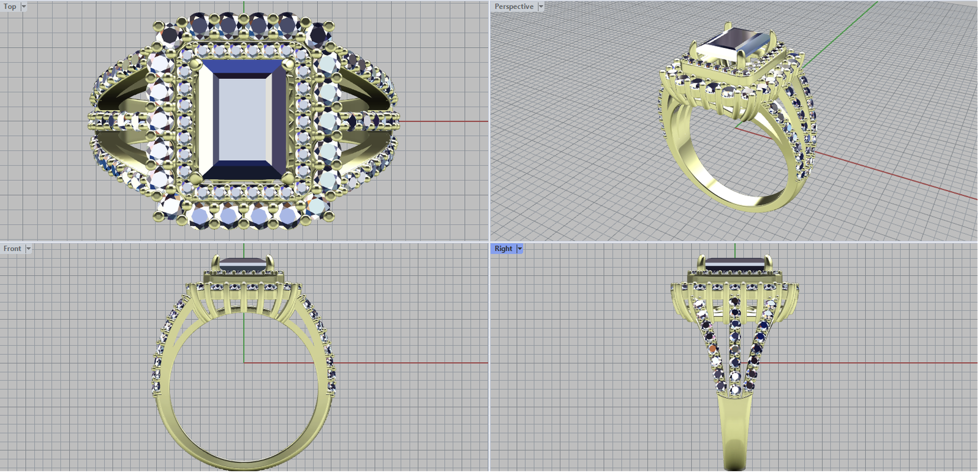980x473 pixels.
Task: Select the top-left corner prong in Top view
Action: point(195,62)
